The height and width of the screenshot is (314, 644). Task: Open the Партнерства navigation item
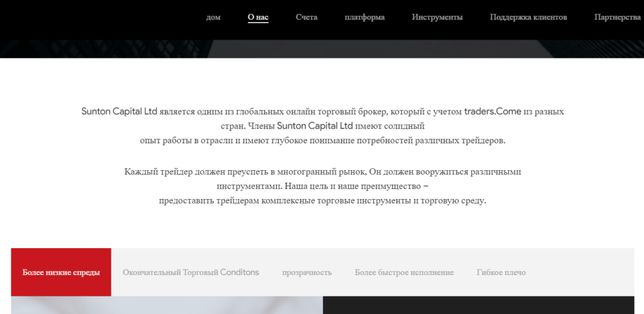618,17
